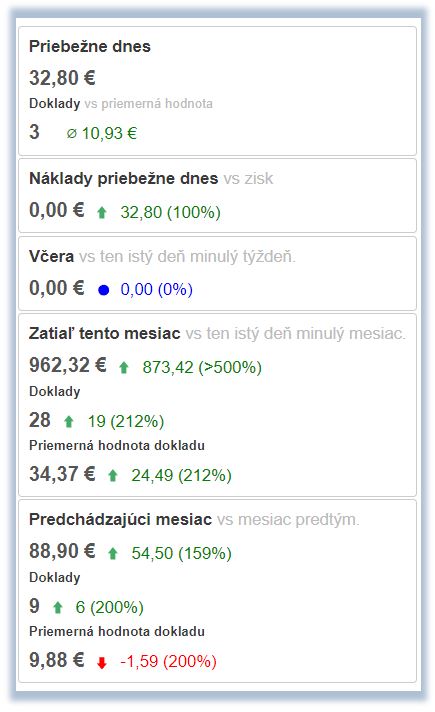Open the Zatiaľ tento mesiac section
Viewport: 435px width, 712px height.
[x=217, y=405]
